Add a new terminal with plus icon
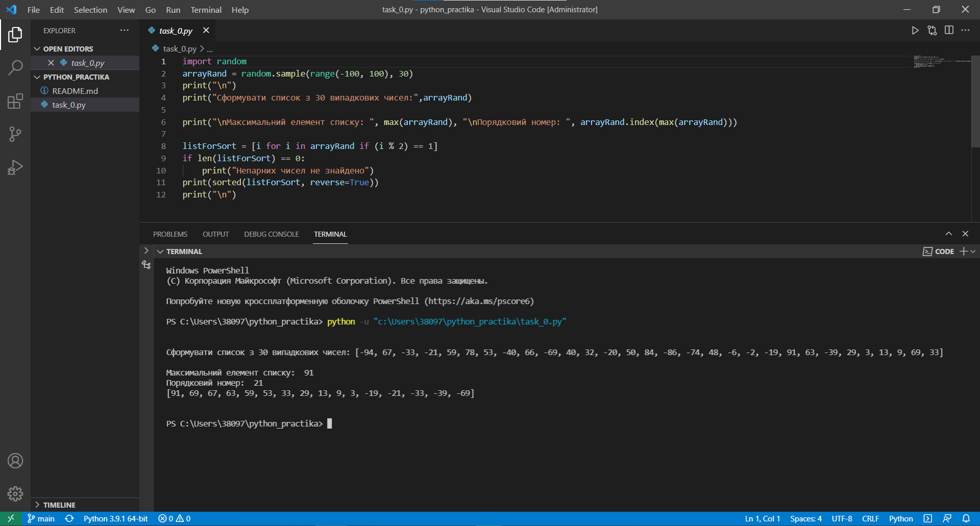 pos(964,252)
